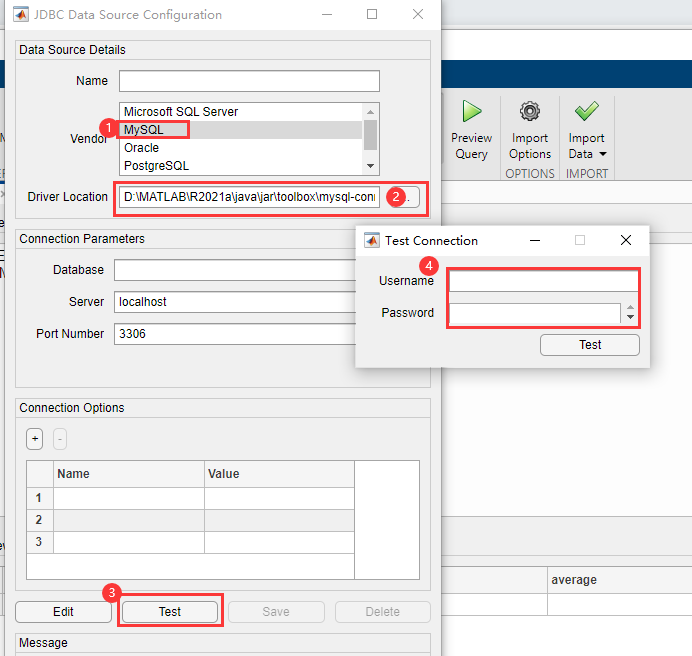The height and width of the screenshot is (656, 692).
Task: Click MATLAB icon in Test Connection title bar
Action: [372, 241]
